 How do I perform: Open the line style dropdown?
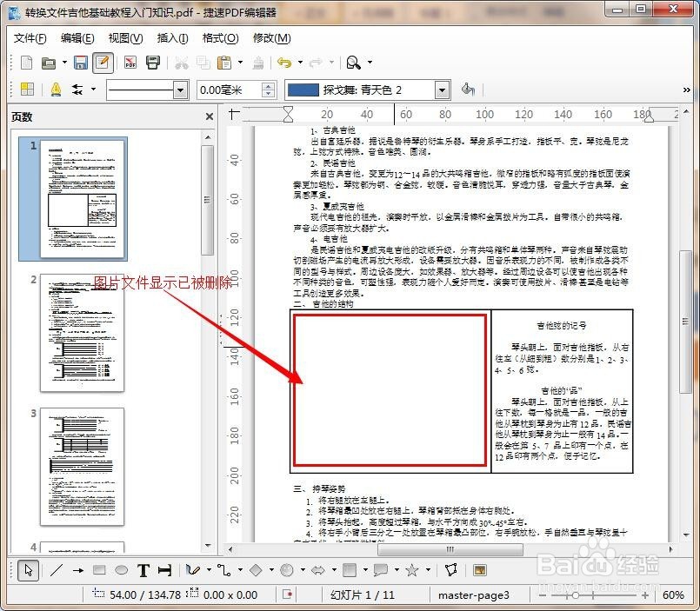tap(181, 90)
